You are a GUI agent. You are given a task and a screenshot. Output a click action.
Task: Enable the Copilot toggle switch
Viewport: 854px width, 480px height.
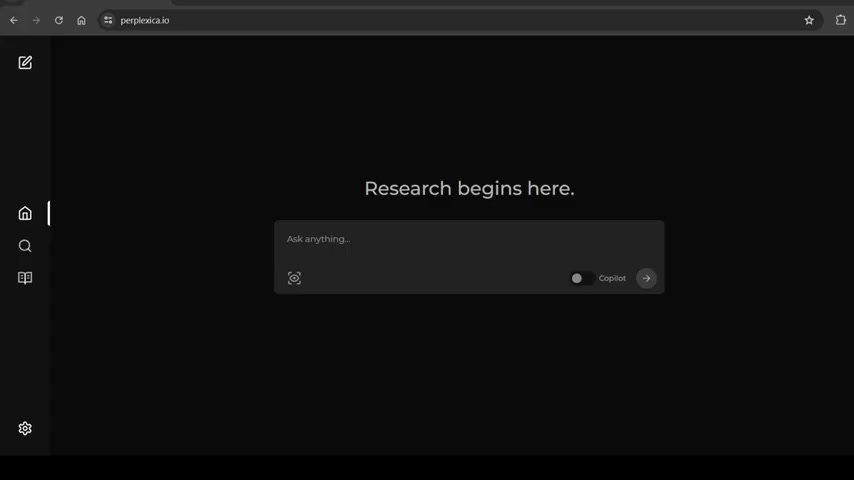pos(581,278)
